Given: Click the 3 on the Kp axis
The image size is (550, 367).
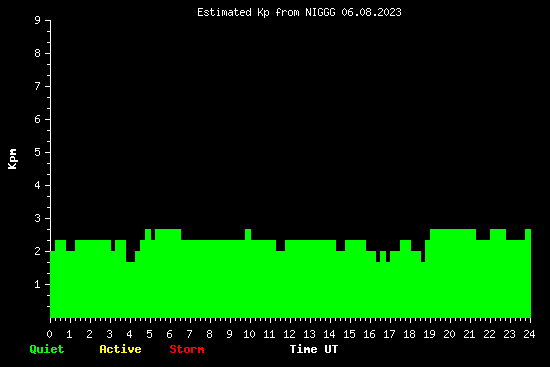Looking at the screenshot, I should tap(38, 218).
